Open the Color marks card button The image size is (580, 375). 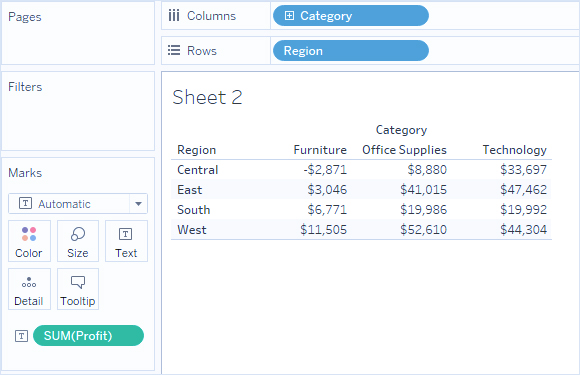[x=29, y=241]
